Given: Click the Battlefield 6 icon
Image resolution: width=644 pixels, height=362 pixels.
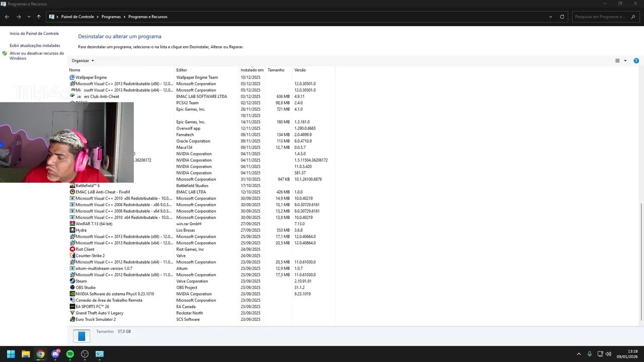Looking at the screenshot, I should pos(72,186).
